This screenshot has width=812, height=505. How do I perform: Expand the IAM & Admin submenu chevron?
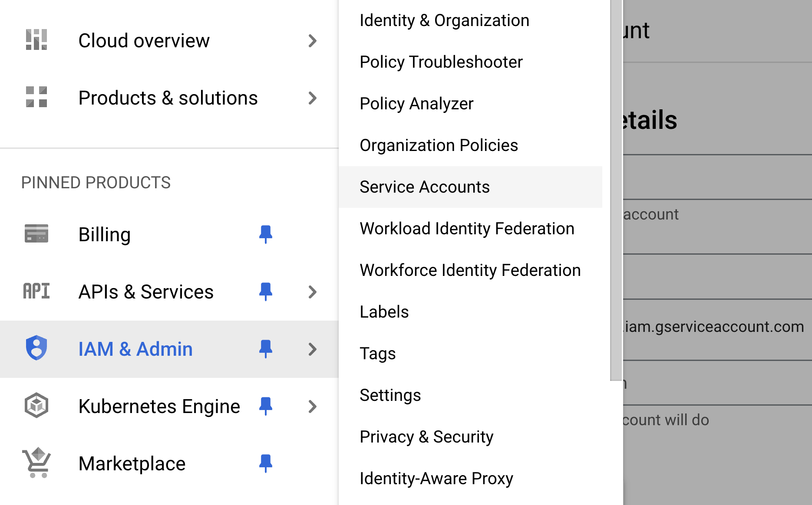pyautogui.click(x=313, y=349)
